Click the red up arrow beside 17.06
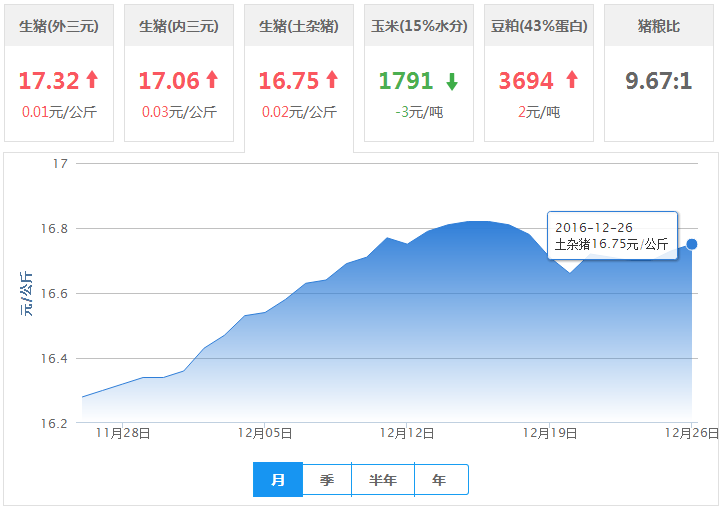 coord(212,79)
